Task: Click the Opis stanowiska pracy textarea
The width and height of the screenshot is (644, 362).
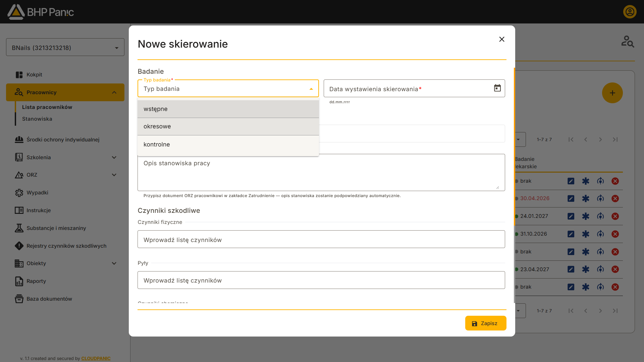Action: (321, 172)
